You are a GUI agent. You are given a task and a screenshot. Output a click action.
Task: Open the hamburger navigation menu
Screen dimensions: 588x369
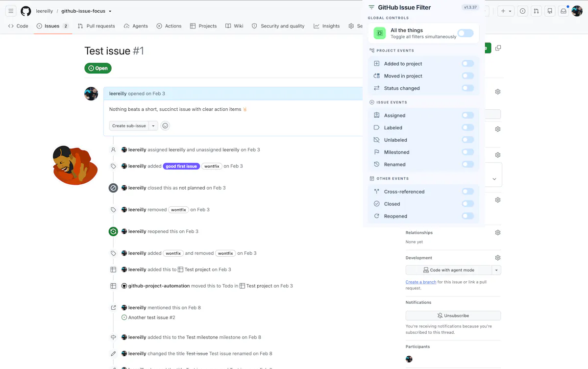[x=11, y=11]
